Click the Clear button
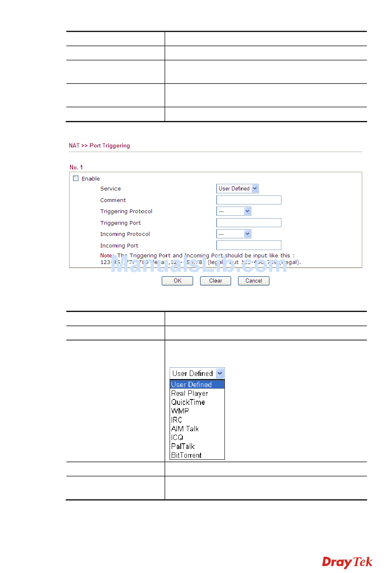Image resolution: width=392 pixels, height=573 pixels. (x=215, y=281)
